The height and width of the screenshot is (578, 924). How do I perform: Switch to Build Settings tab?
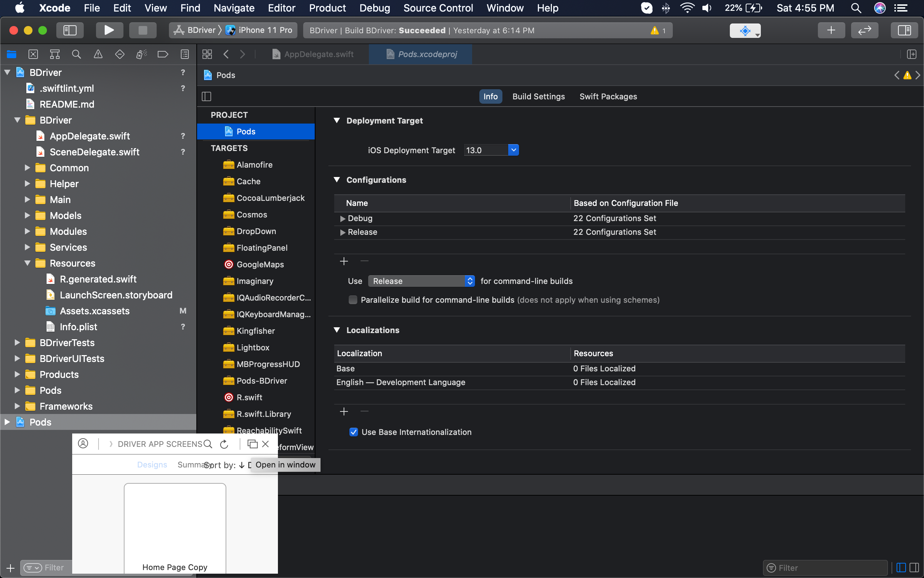pos(539,96)
